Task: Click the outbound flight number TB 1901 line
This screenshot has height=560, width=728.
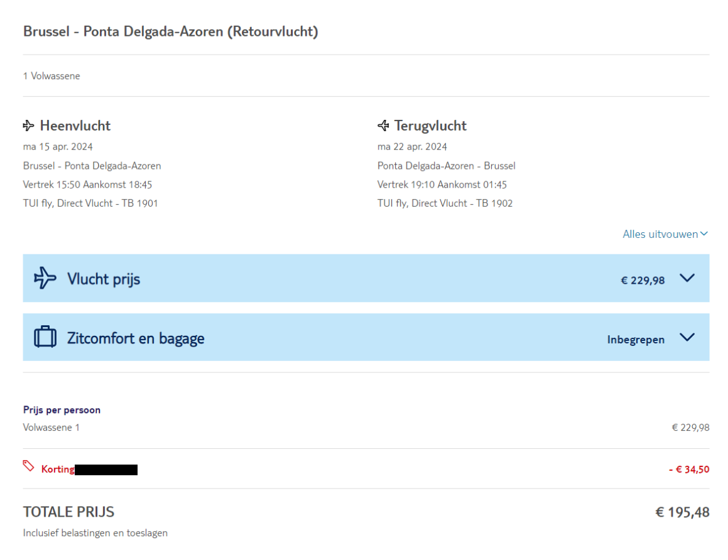Action: tap(90, 203)
